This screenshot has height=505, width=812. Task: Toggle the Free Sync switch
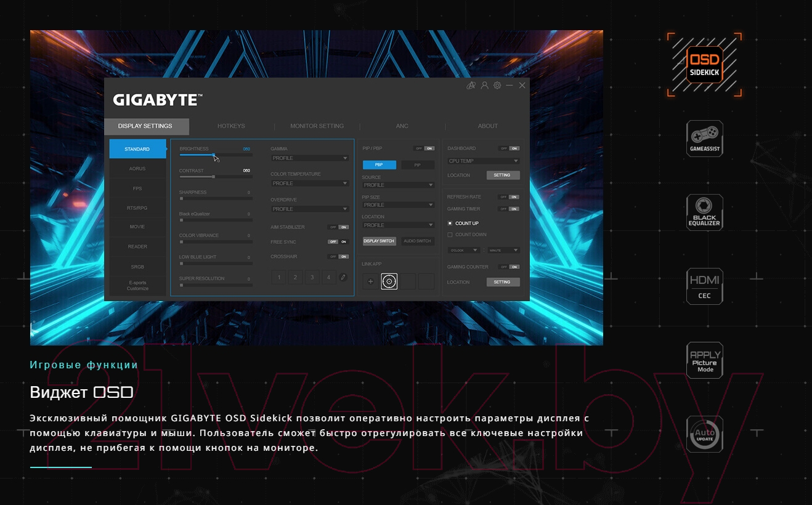338,242
